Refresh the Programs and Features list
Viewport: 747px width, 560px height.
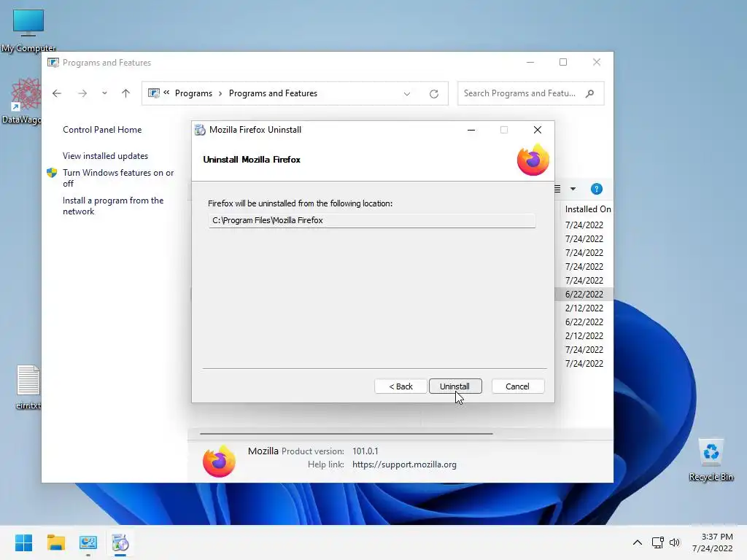point(433,94)
